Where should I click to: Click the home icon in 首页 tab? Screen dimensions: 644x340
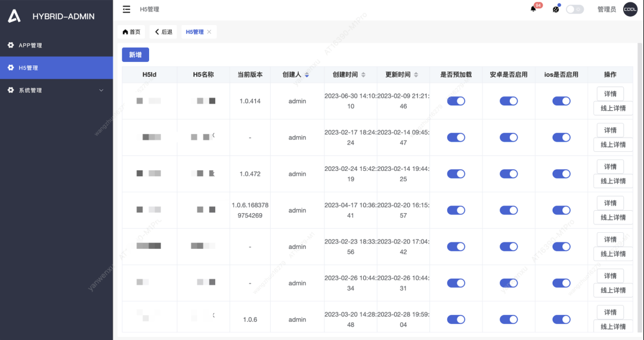point(125,32)
